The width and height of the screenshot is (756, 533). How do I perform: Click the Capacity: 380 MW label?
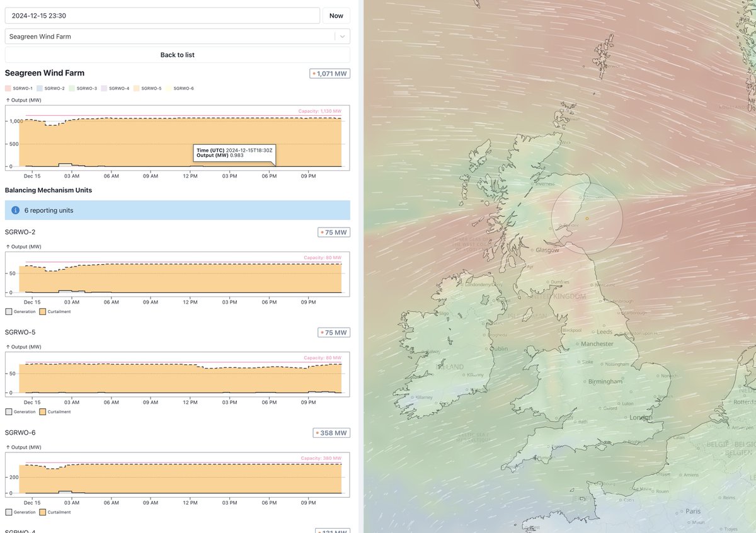(321, 459)
